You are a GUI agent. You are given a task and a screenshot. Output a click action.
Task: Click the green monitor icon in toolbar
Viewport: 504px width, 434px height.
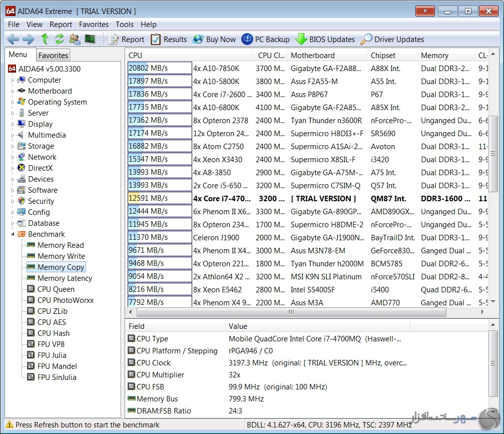90,39
